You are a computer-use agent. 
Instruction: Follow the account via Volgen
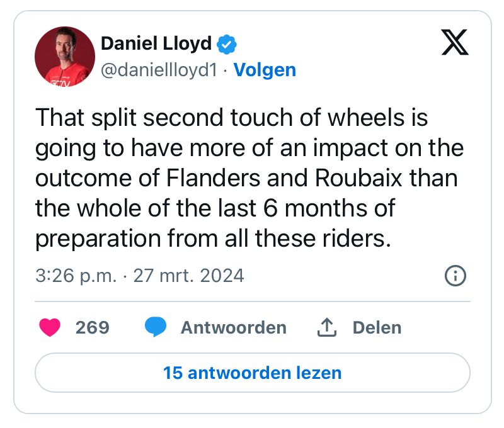[265, 70]
